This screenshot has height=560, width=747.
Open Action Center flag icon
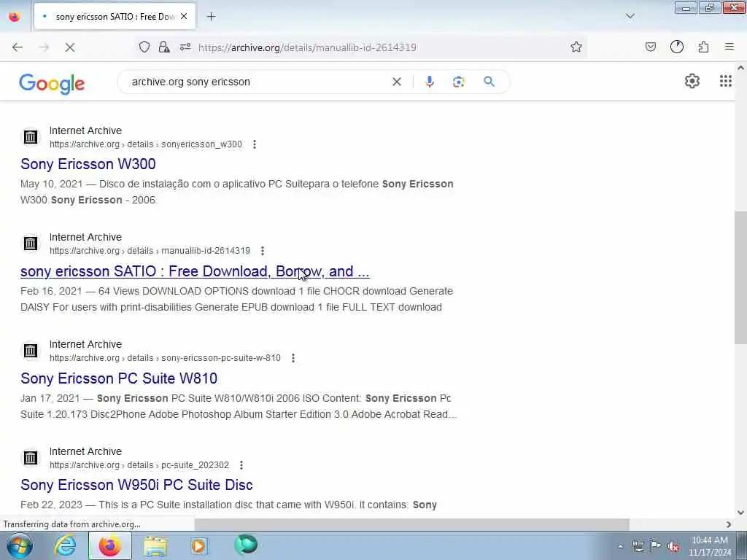click(x=656, y=545)
